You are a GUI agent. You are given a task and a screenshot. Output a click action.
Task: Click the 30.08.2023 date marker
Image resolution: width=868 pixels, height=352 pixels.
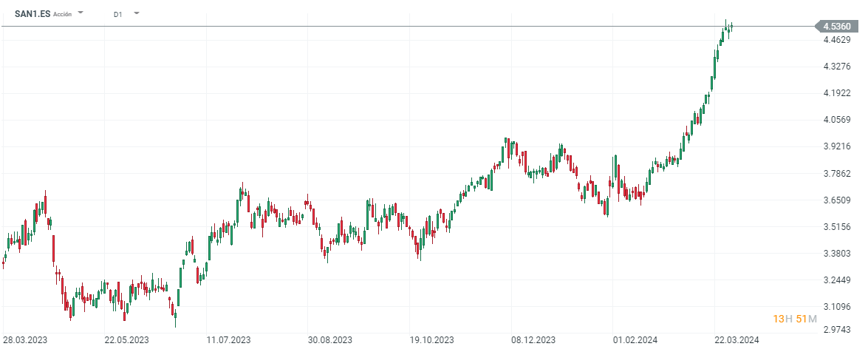tap(331, 340)
